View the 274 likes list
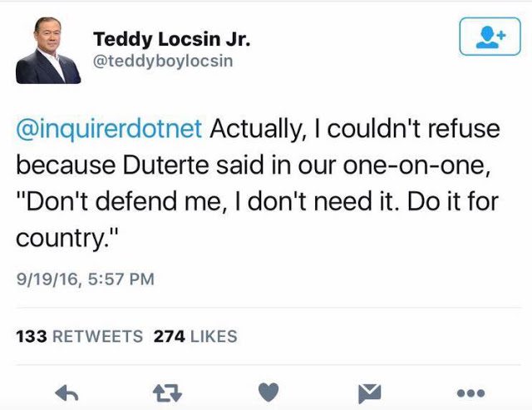 [195, 336]
